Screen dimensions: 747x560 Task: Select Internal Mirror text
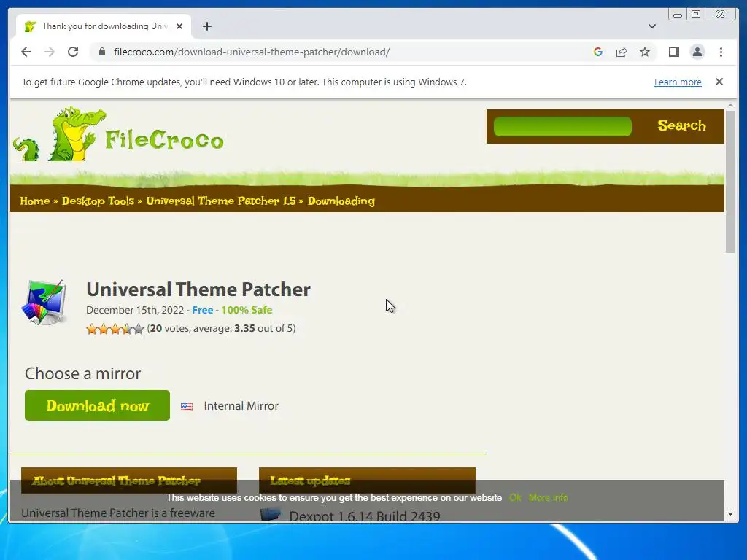pos(241,405)
